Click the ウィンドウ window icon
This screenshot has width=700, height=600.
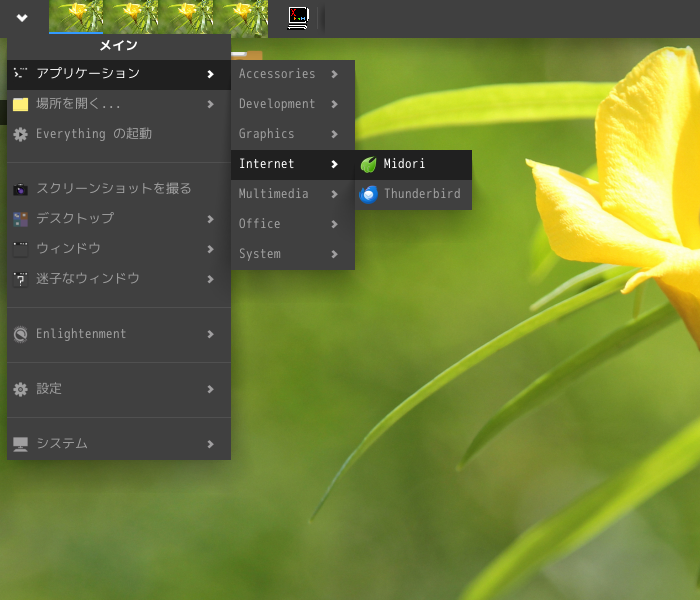[21, 249]
